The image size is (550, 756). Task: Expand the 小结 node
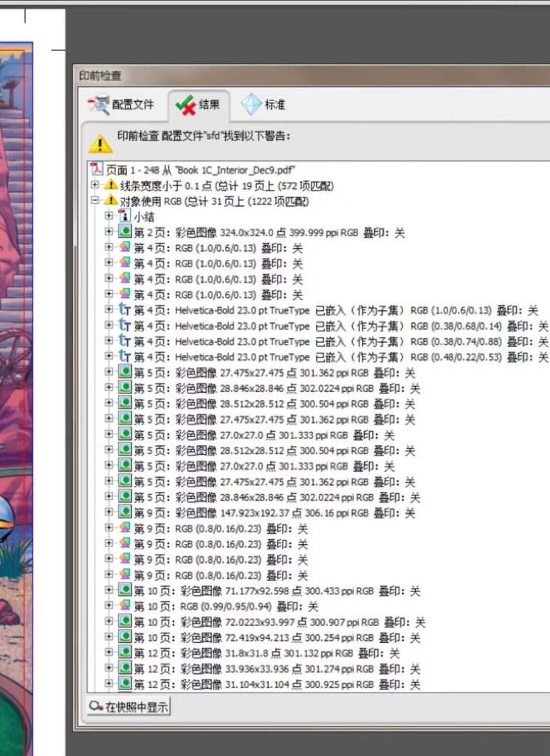109,216
